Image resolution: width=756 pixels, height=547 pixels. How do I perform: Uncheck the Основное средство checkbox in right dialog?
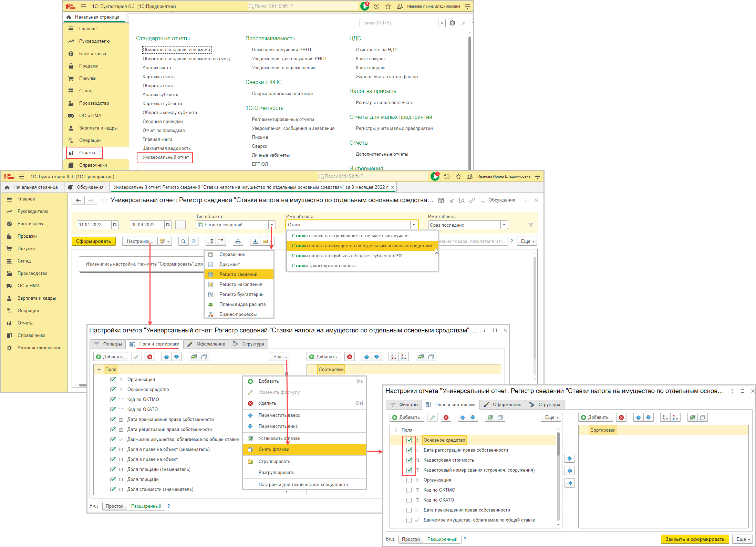click(409, 440)
